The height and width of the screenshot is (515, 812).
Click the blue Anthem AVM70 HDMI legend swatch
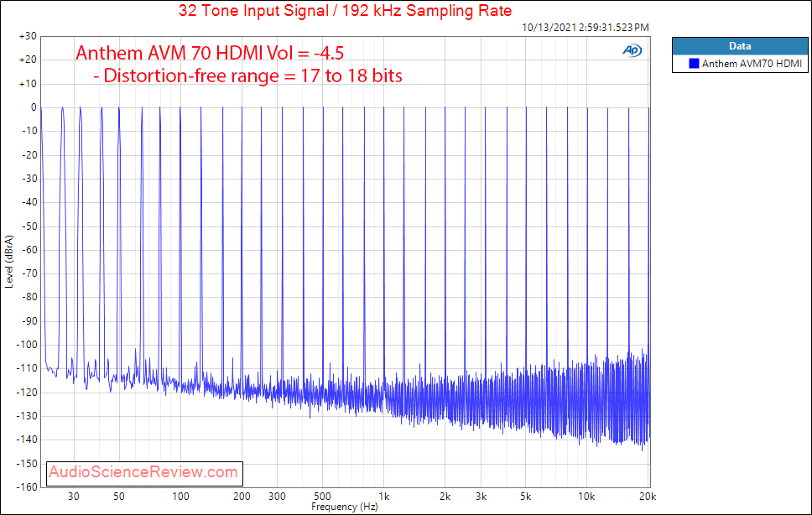click(694, 63)
